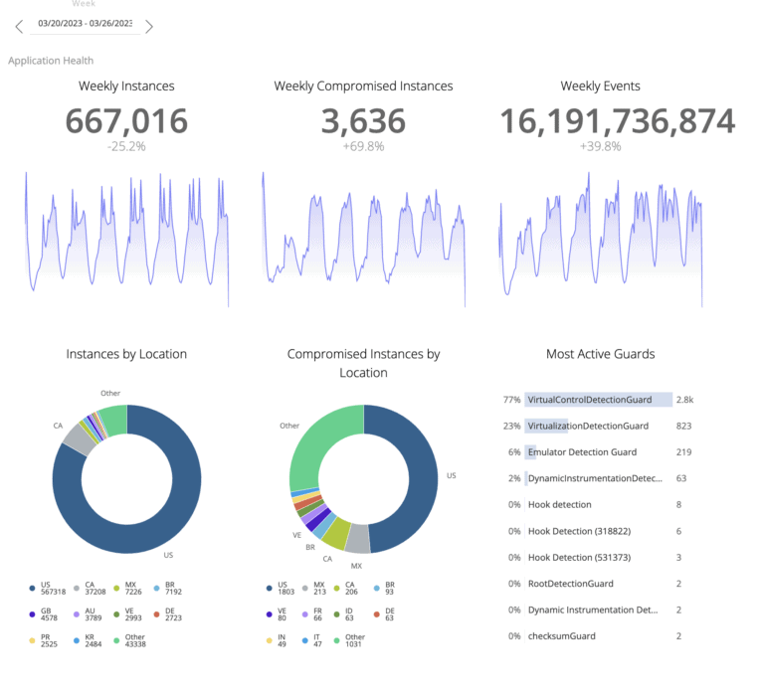The image size is (764, 700).
Task: Click the Weekly Compromised Instances line chart
Action: pyautogui.click(x=363, y=239)
